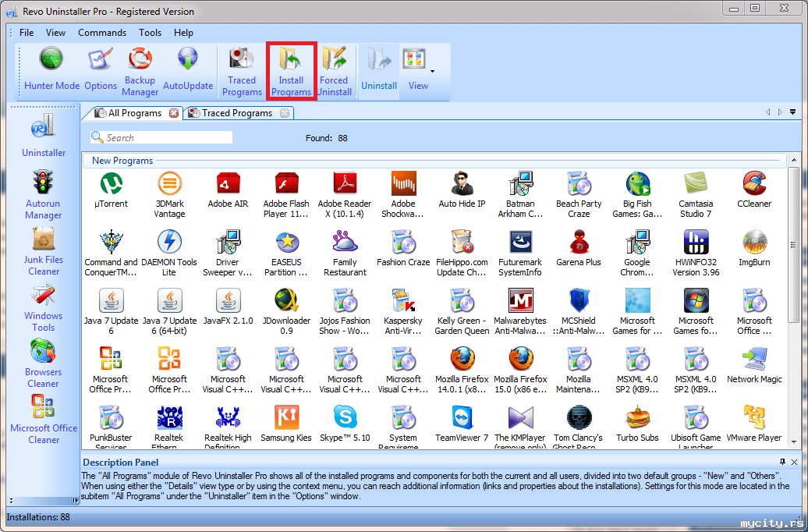Select JDownloader 0.9 program
Screen dimensions: 808x532
[286, 311]
